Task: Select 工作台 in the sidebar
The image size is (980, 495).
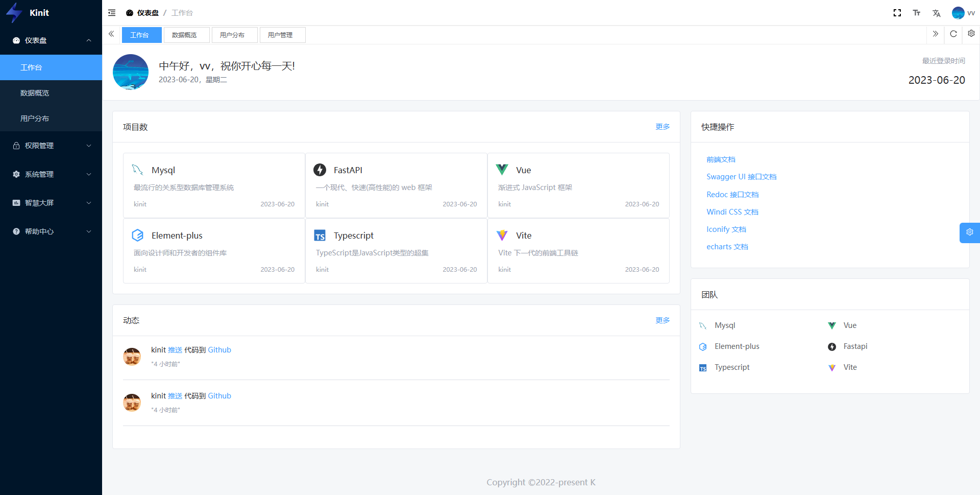Action: pyautogui.click(x=51, y=67)
